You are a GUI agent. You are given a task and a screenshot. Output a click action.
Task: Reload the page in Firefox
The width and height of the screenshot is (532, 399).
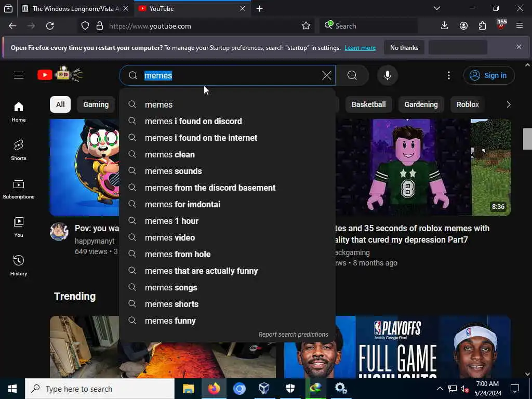pos(50,26)
